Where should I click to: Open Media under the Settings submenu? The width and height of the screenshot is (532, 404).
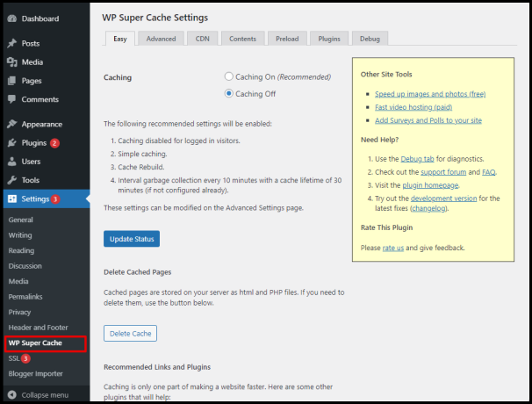(18, 281)
